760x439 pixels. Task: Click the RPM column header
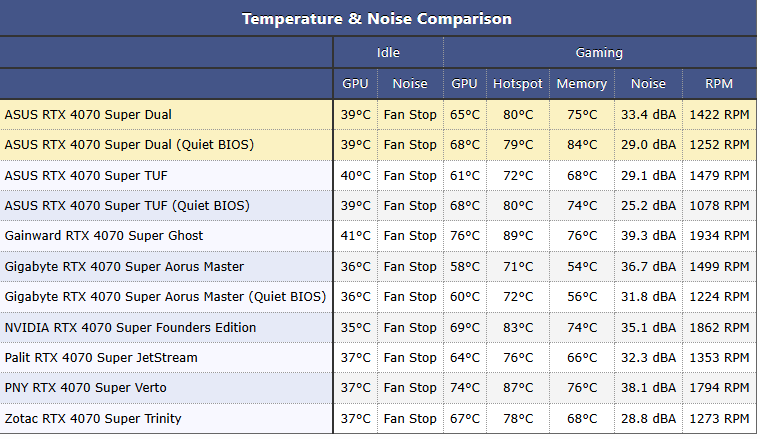718,84
